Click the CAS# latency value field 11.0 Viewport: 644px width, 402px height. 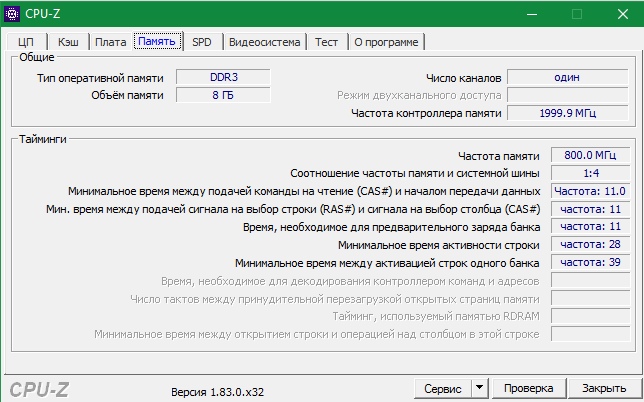coord(590,191)
